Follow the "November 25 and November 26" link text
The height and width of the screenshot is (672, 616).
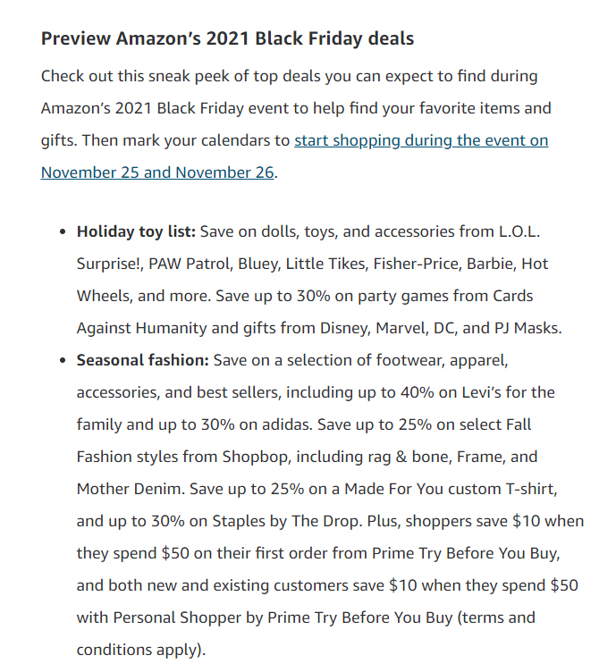pos(157,172)
